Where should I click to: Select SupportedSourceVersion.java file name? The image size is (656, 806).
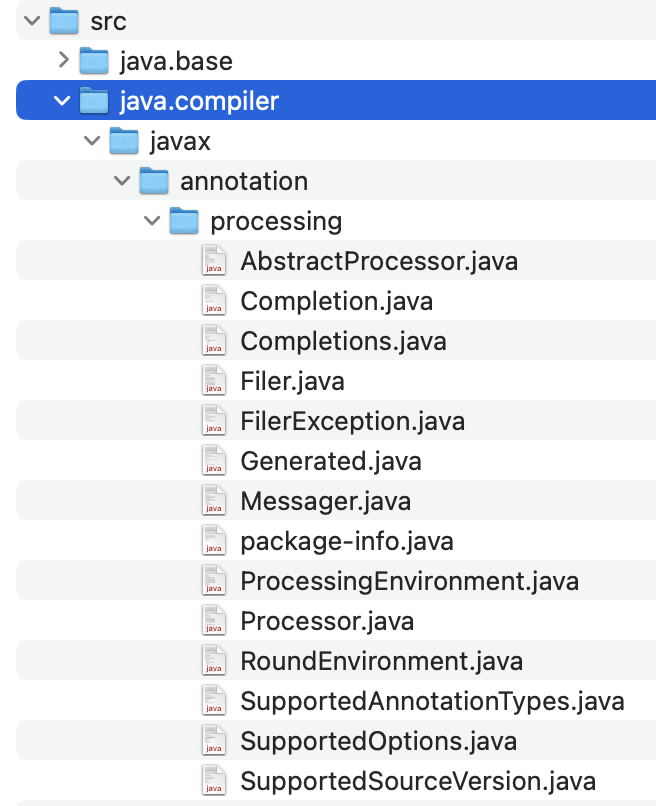click(x=418, y=781)
